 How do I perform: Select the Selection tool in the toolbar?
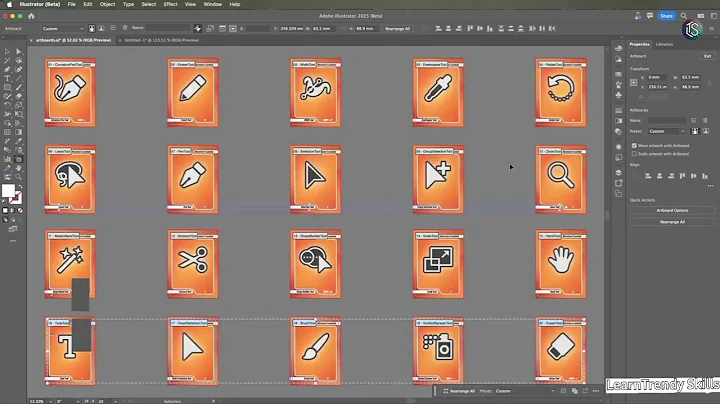(7, 51)
